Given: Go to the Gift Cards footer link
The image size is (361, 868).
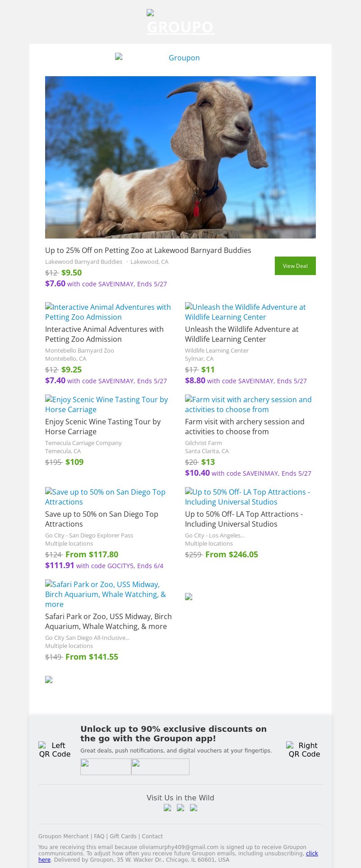Looking at the screenshot, I should click(123, 836).
